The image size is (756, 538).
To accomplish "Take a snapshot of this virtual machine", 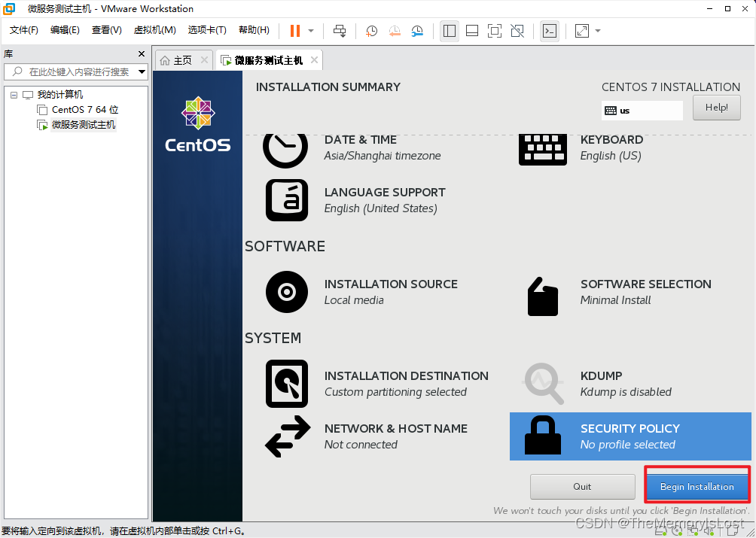I will pos(371,31).
